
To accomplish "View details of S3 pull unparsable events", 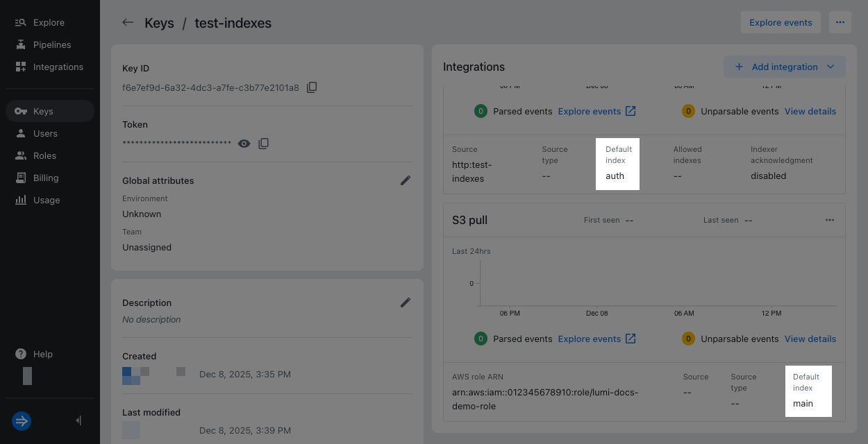I will click(810, 339).
